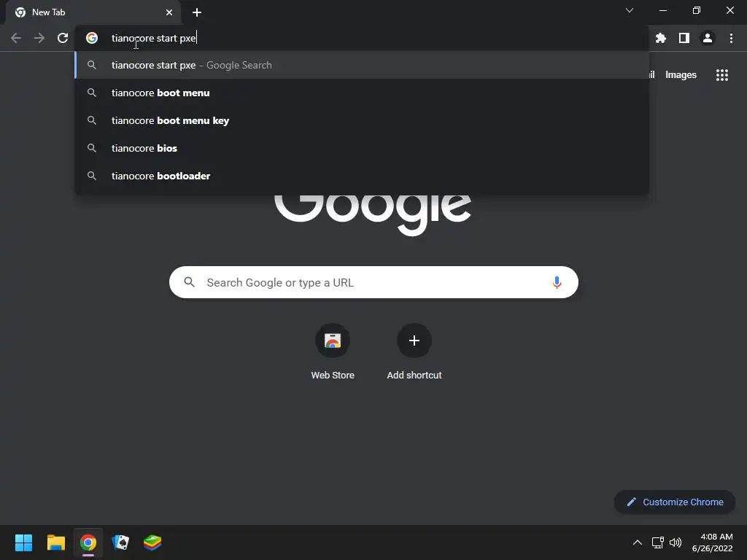Open the Extensions puzzle icon
The height and width of the screenshot is (560, 747).
[x=660, y=38]
